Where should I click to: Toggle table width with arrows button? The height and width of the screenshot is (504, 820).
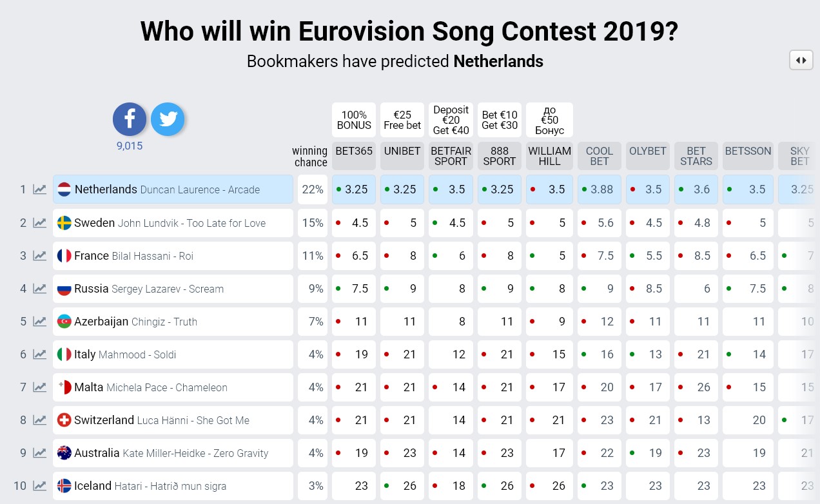click(801, 60)
